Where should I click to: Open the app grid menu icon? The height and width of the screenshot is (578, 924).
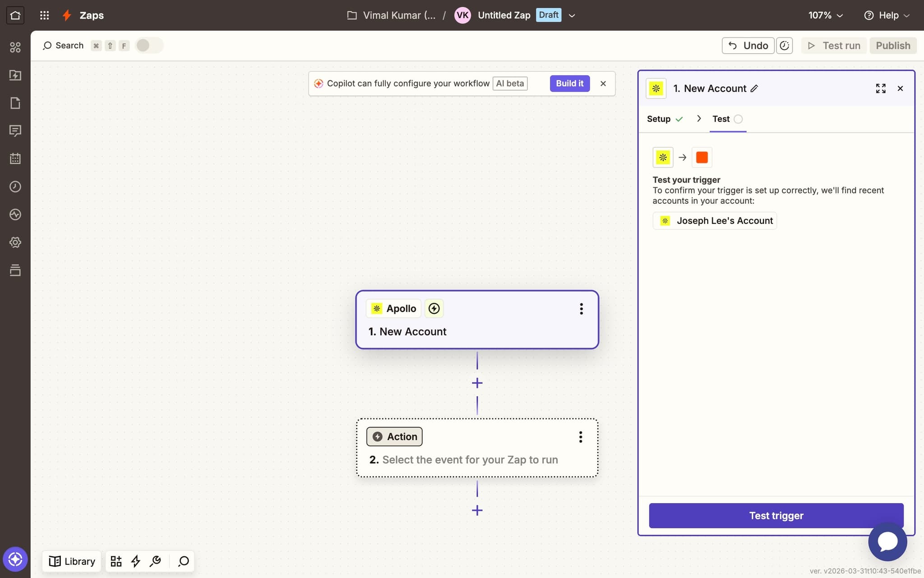coord(44,15)
